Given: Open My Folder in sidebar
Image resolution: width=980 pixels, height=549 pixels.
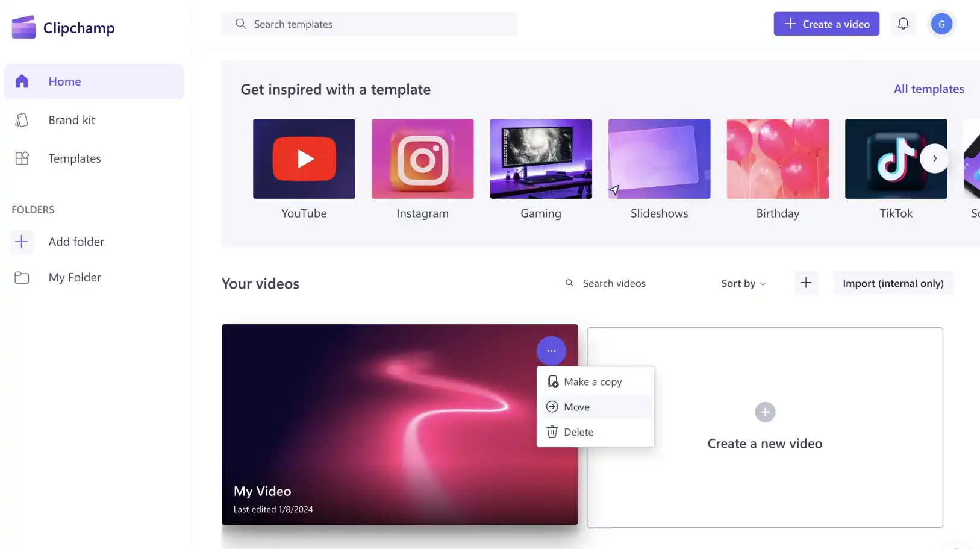Looking at the screenshot, I should (94, 277).
